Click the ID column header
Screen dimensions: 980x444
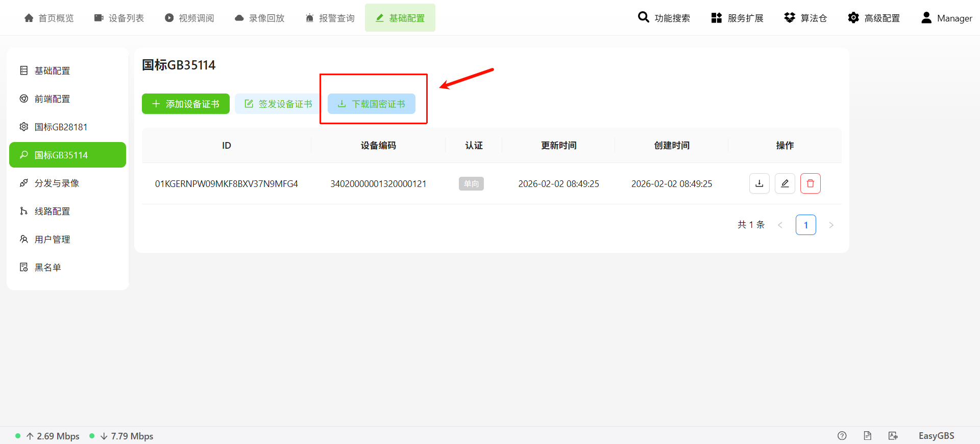227,146
